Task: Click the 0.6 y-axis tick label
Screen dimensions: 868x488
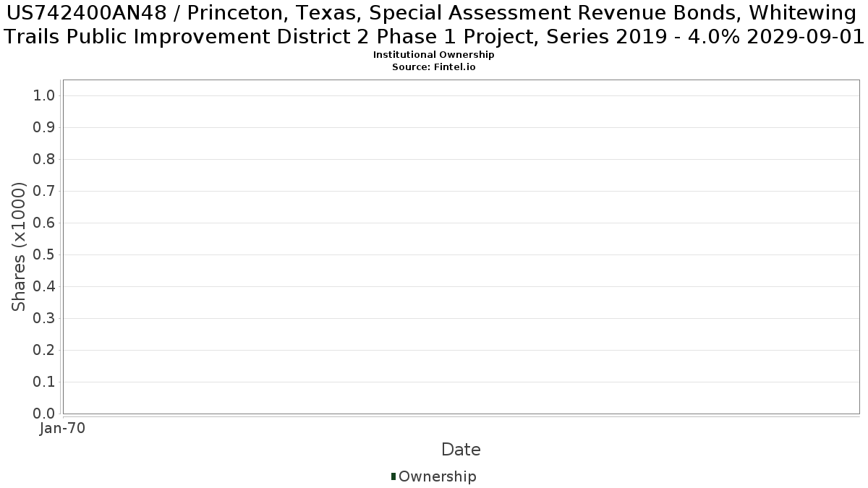Action: (45, 223)
